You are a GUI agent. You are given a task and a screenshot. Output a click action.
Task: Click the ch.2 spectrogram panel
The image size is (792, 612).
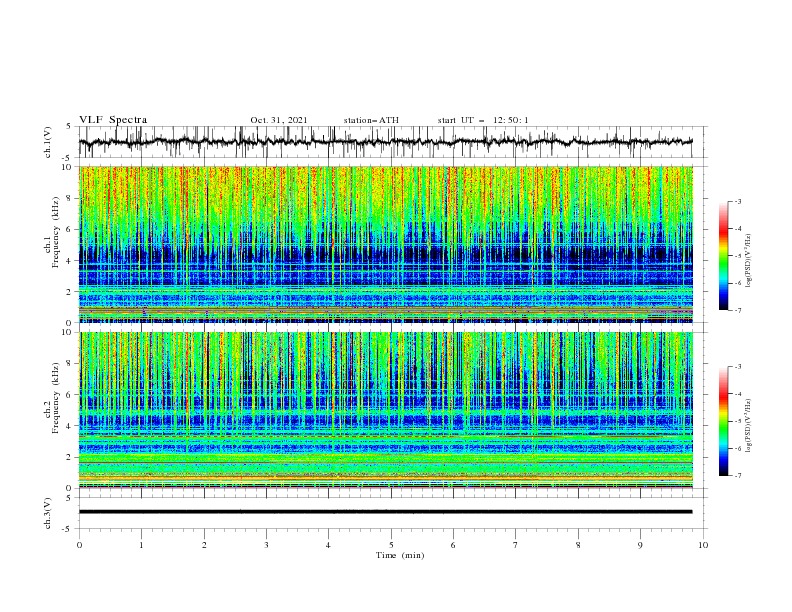point(386,410)
